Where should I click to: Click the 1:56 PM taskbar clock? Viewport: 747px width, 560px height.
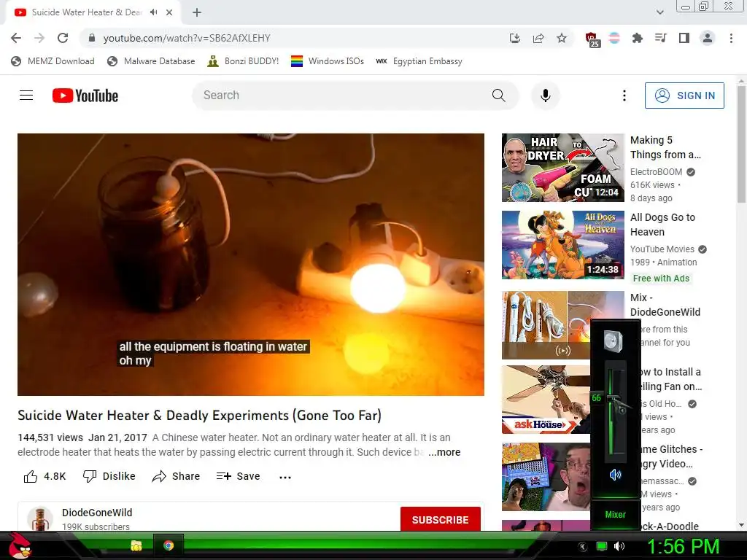coord(683,546)
